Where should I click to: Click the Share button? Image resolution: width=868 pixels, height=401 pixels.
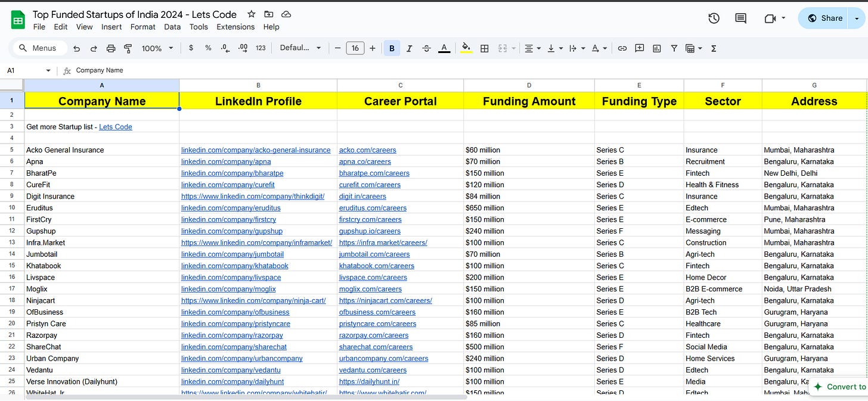click(x=825, y=18)
